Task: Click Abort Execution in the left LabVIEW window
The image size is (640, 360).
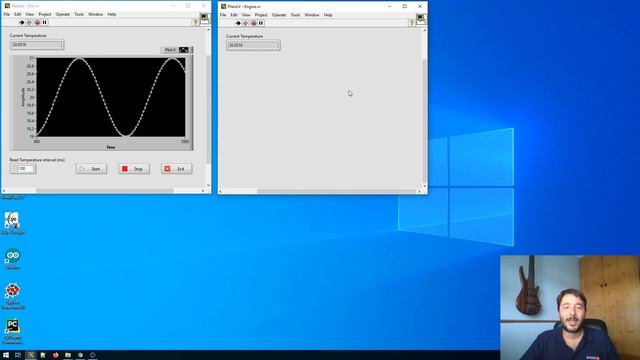Action: [x=37, y=22]
